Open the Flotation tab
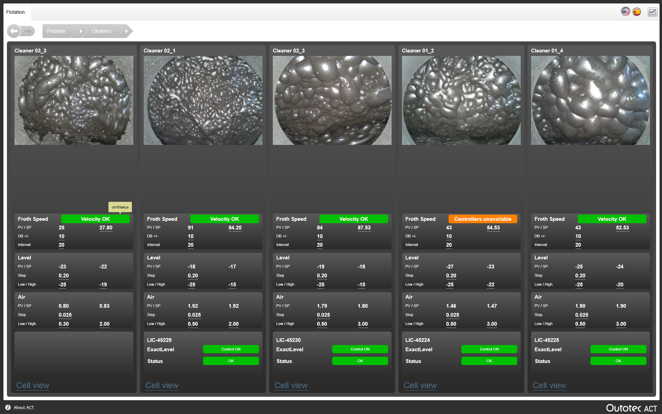This screenshot has height=414, width=662. click(16, 12)
